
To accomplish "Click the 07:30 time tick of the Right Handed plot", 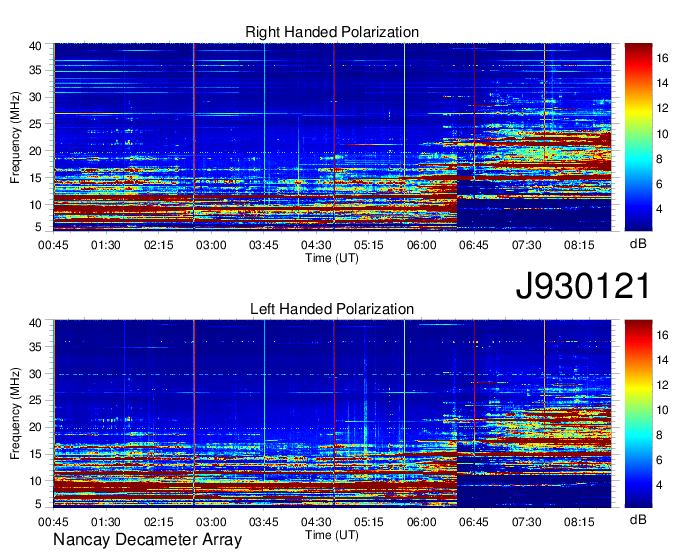I will 526,245.
